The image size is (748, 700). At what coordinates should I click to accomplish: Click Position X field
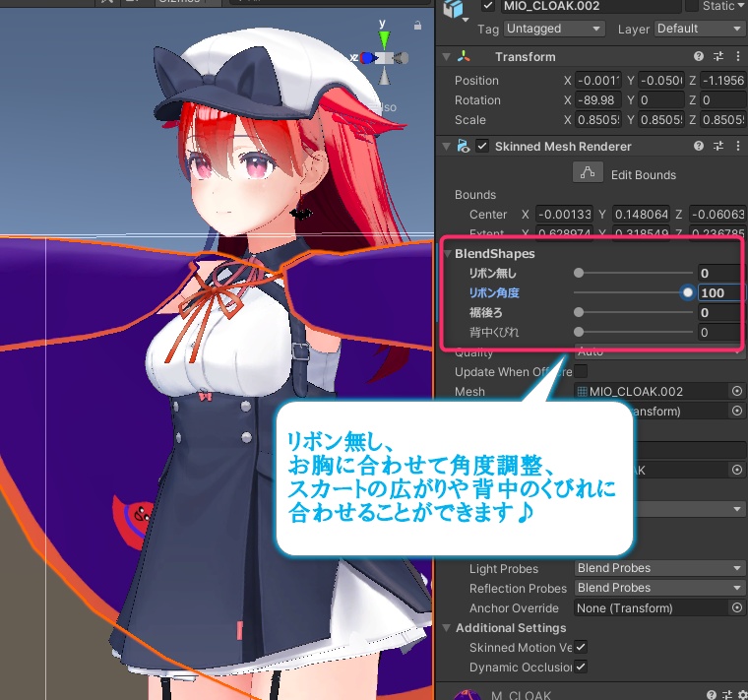pos(598,80)
